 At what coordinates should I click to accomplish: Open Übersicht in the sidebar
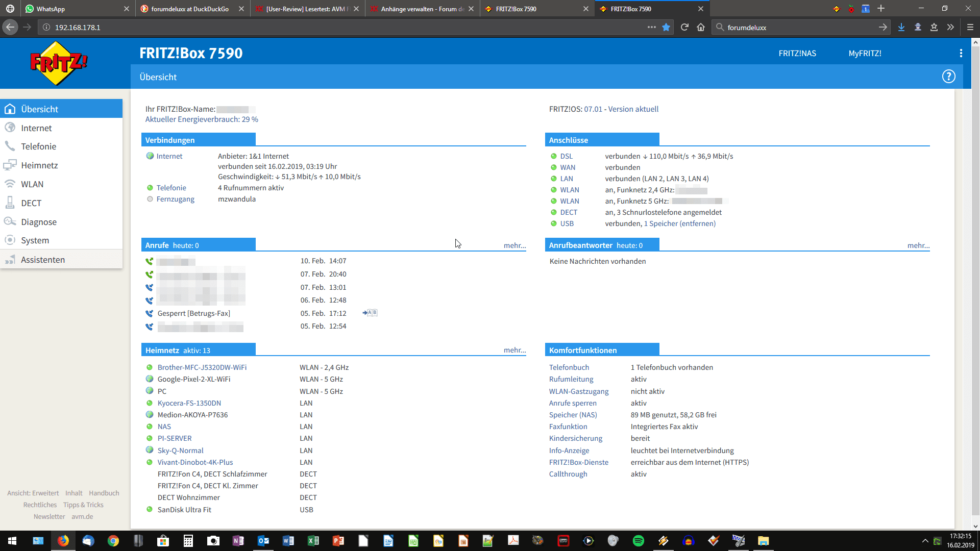pyautogui.click(x=61, y=109)
